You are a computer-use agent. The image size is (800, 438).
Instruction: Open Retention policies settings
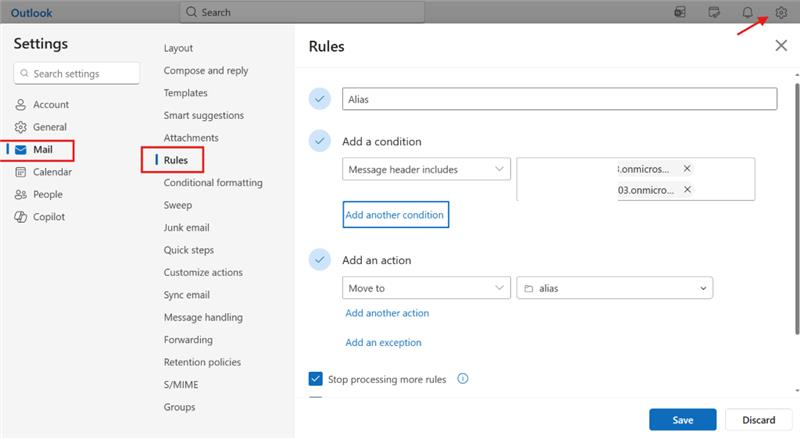[202, 362]
